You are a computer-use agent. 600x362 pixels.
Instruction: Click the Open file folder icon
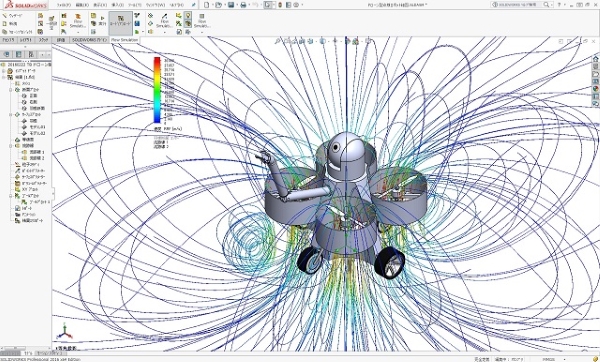(x=218, y=5)
